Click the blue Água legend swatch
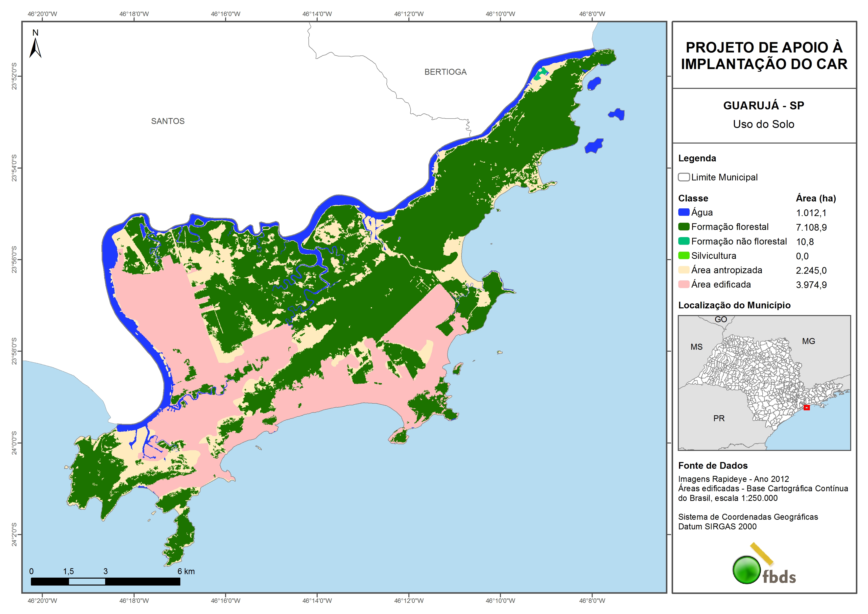Viewport: 868px width, 614px height. 683,212
